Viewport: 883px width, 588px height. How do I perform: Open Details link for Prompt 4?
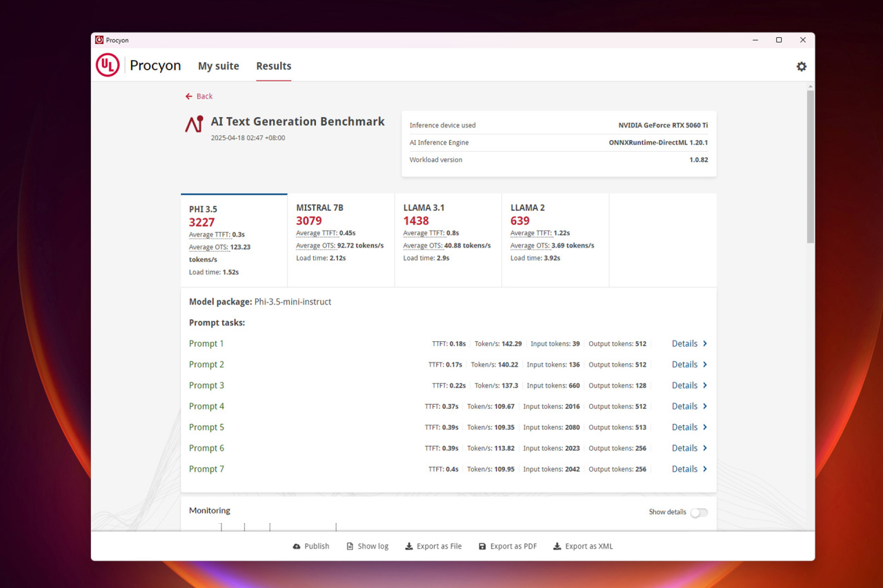[x=684, y=407]
